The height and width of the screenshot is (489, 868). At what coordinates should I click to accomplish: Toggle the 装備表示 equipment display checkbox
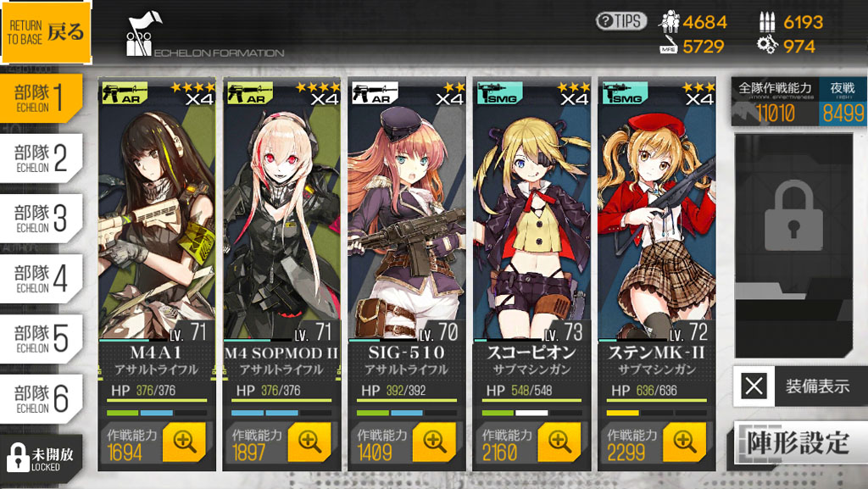point(754,386)
